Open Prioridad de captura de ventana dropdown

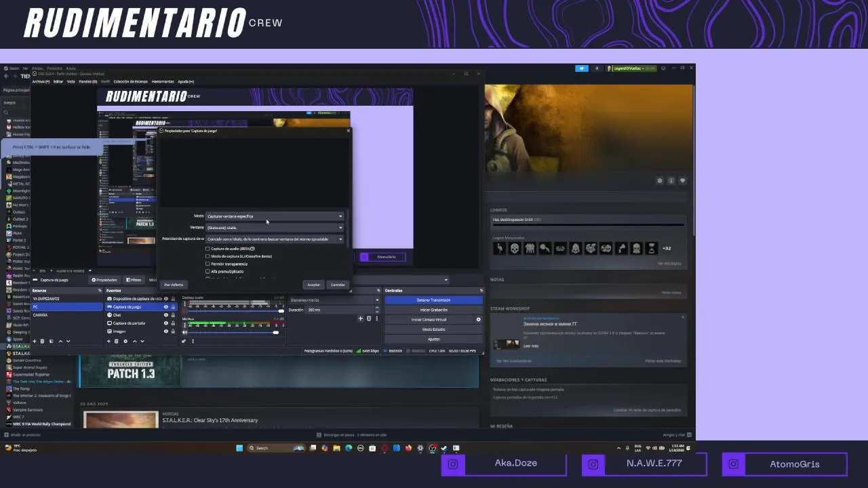pos(275,239)
